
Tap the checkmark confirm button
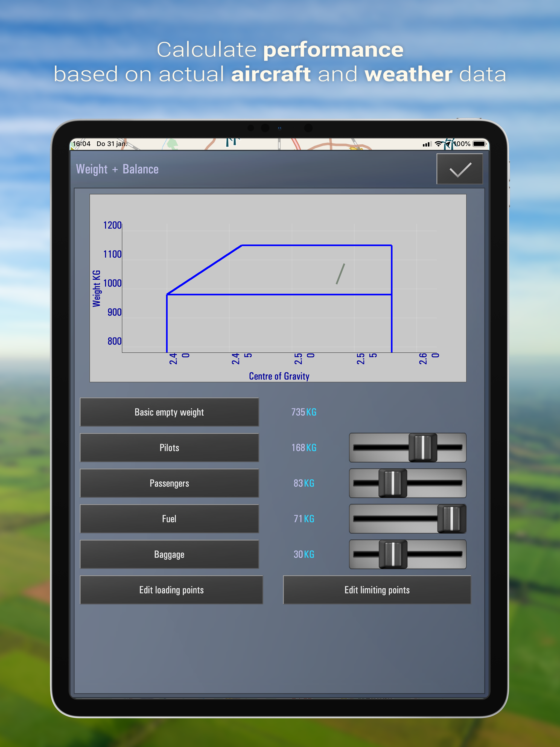pyautogui.click(x=459, y=169)
